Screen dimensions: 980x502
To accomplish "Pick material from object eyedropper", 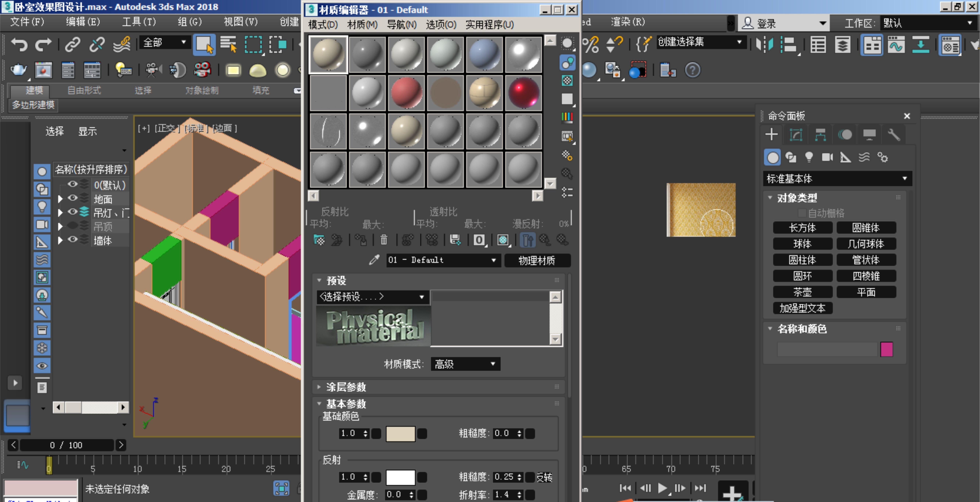I will tap(374, 260).
